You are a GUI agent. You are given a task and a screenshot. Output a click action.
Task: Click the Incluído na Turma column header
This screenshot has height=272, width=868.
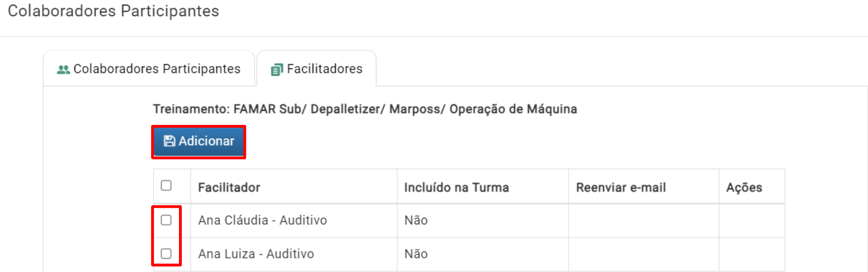[x=457, y=188]
